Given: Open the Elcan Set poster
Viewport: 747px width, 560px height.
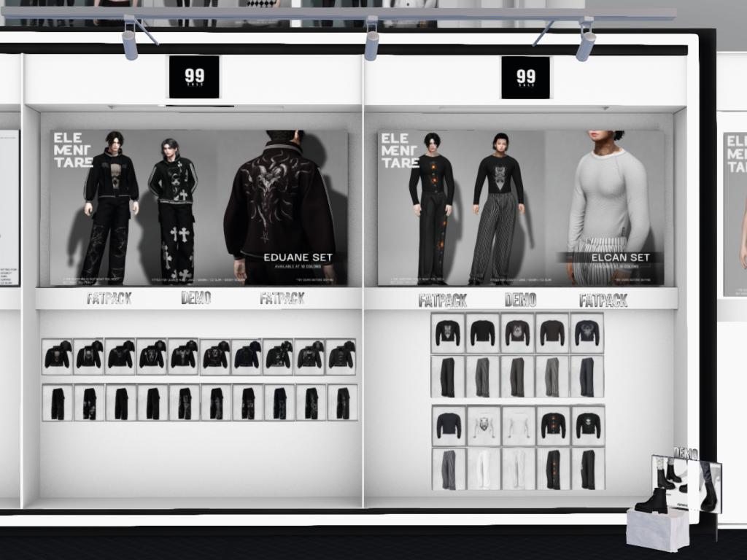Looking at the screenshot, I should pos(521,209).
